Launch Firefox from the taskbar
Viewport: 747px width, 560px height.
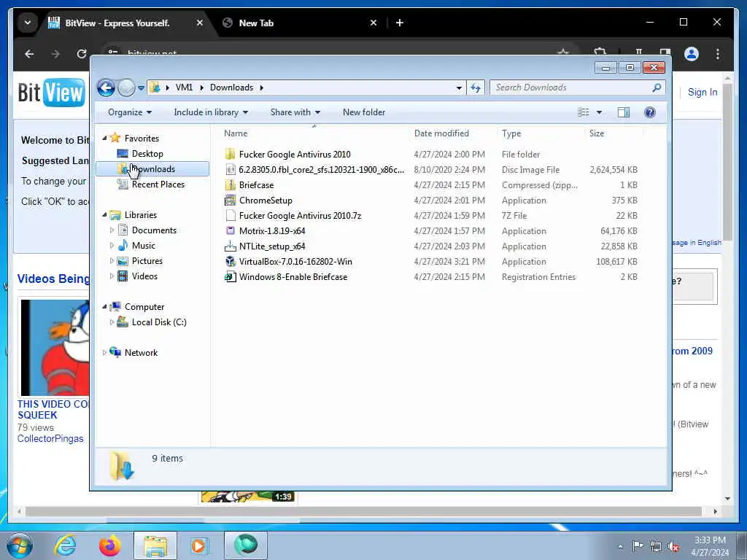coord(109,545)
